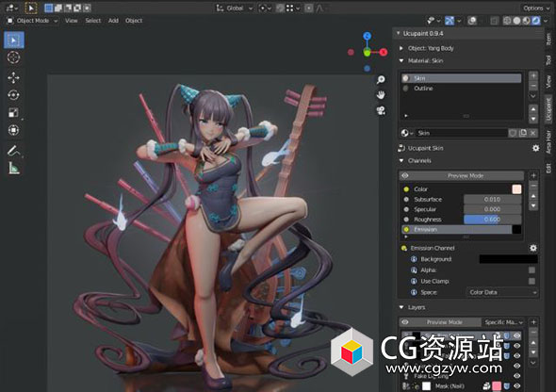Toggle the viewport overlays icon

coord(472,21)
